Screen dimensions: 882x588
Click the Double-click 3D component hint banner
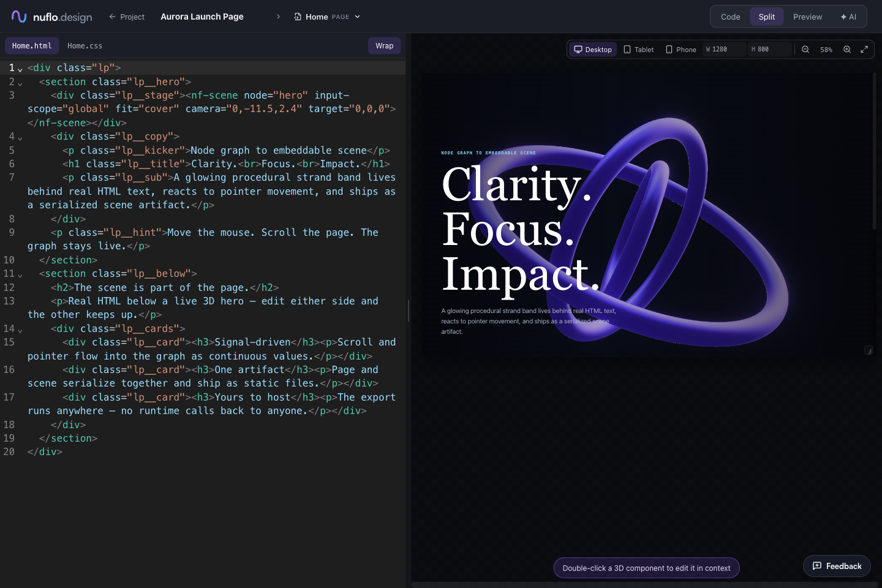tap(646, 568)
